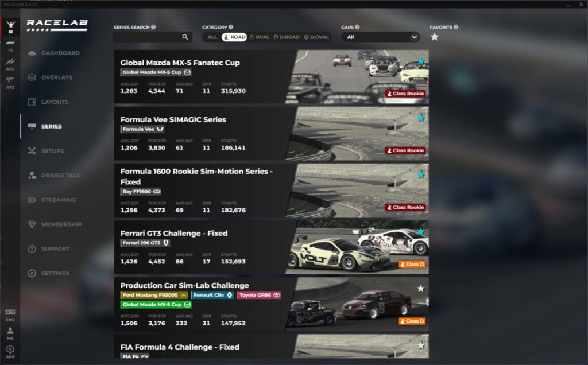Open Driver Tags from the sidebar
Viewport: 588px width, 365px height.
point(54,176)
